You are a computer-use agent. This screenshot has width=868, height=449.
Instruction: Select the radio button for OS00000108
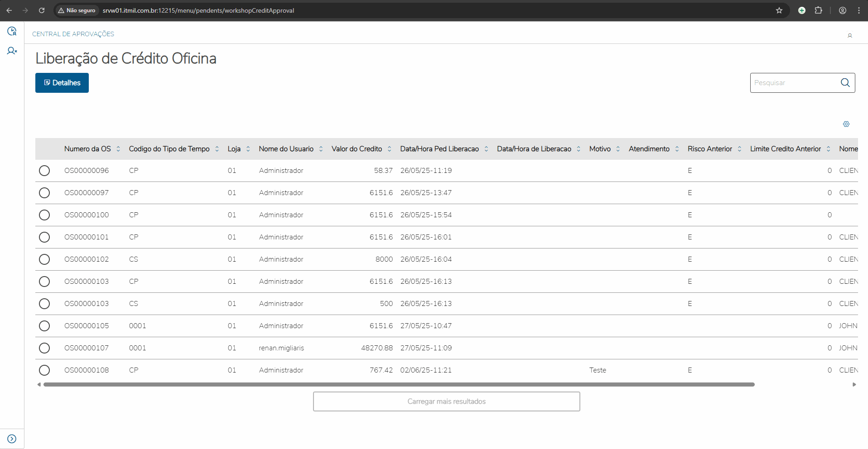(x=44, y=370)
